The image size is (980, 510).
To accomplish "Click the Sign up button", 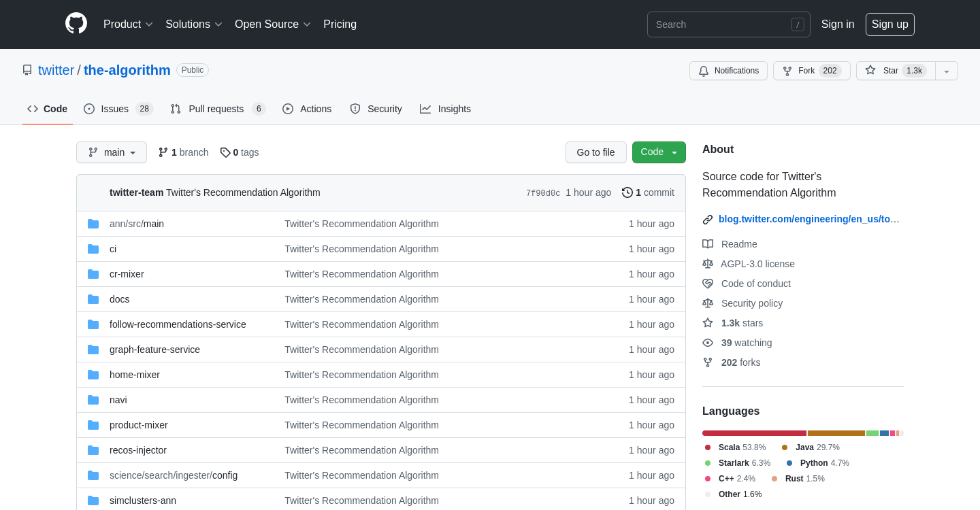I will click(890, 24).
